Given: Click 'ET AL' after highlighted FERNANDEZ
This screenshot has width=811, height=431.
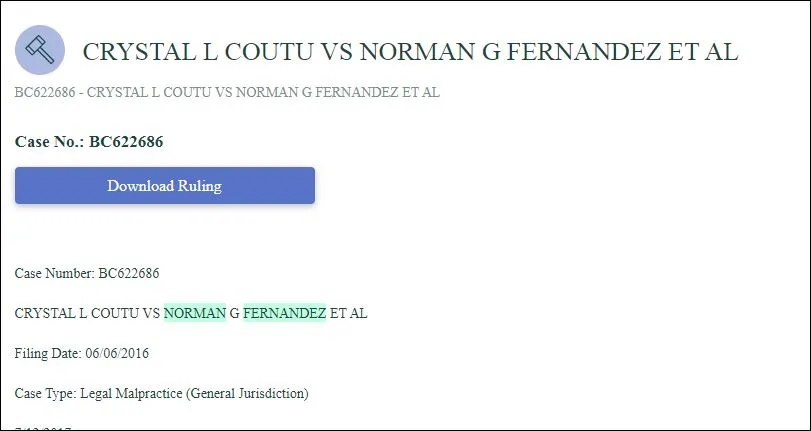Looking at the screenshot, I should [349, 313].
